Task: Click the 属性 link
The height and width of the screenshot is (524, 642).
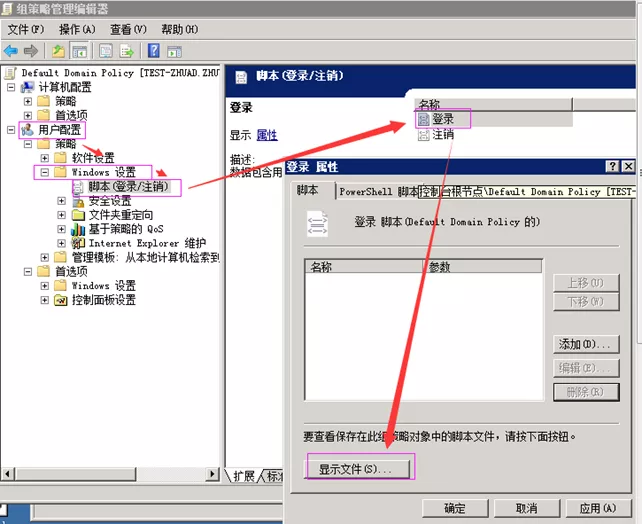Action: 267,135
